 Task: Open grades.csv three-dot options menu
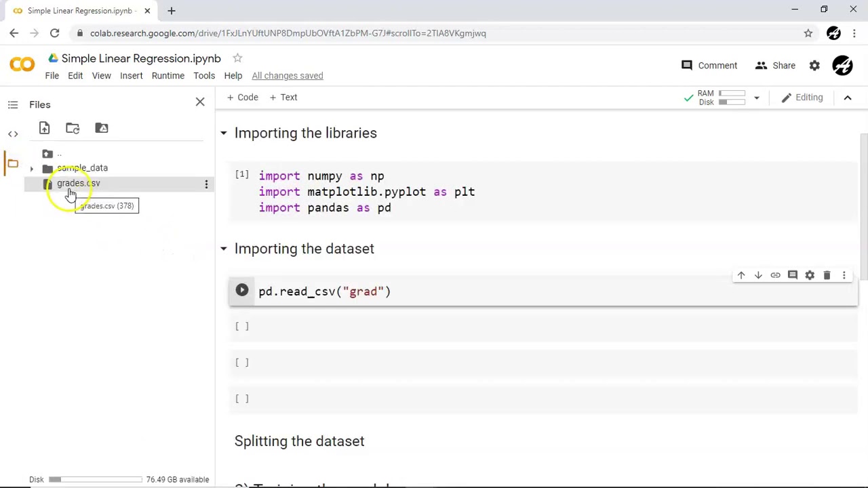pyautogui.click(x=206, y=184)
